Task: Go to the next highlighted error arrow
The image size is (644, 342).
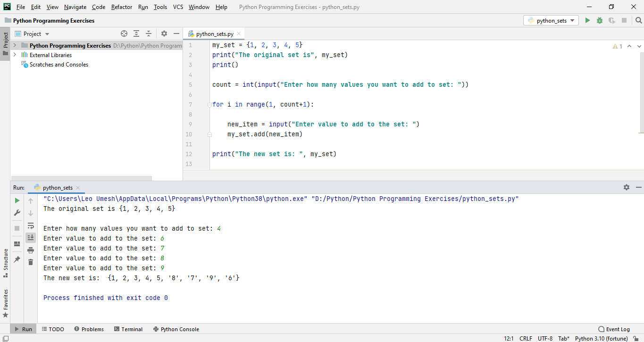Action: pyautogui.click(x=639, y=46)
